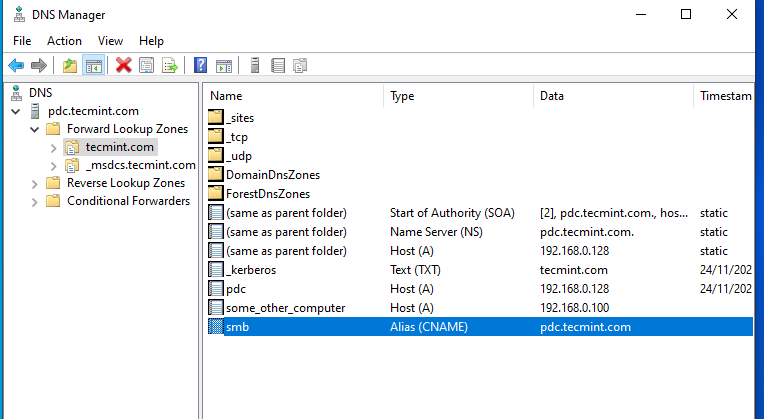Open the Action menu
This screenshot has height=419, width=764.
tap(64, 41)
